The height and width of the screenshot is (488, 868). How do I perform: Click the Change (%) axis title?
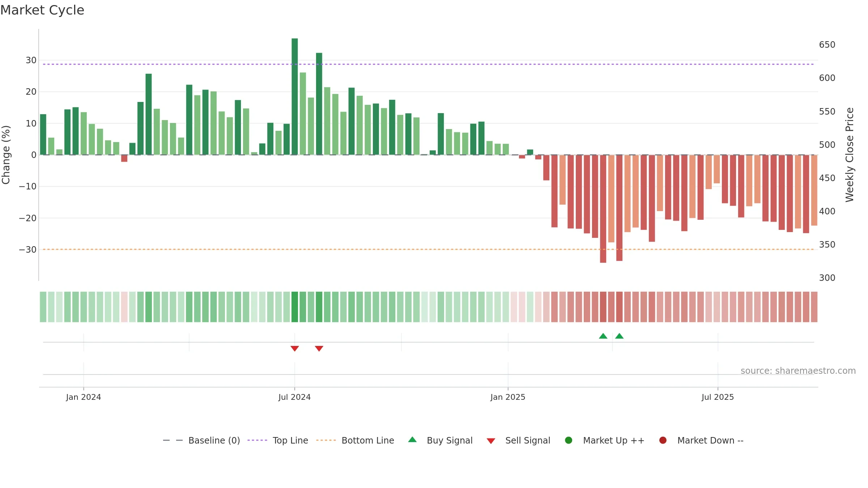point(6,155)
